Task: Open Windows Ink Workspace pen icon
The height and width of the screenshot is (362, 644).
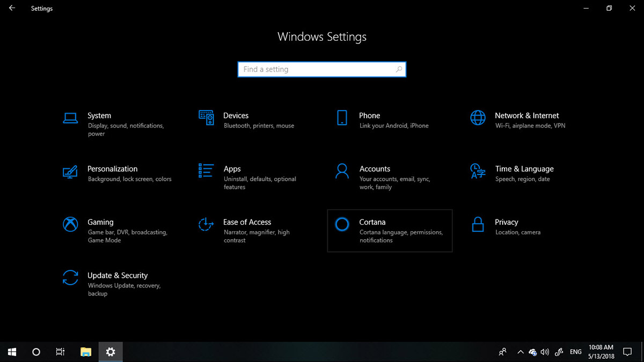Action: click(559, 352)
